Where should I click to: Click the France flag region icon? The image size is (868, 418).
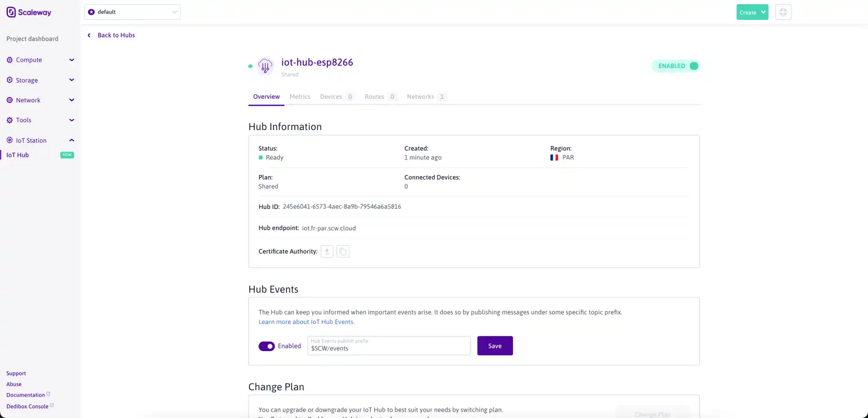coord(554,157)
